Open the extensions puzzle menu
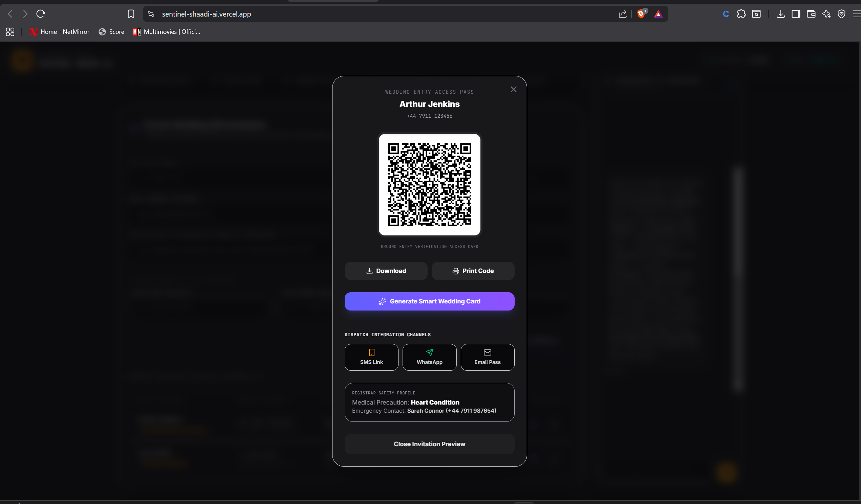 (x=741, y=14)
